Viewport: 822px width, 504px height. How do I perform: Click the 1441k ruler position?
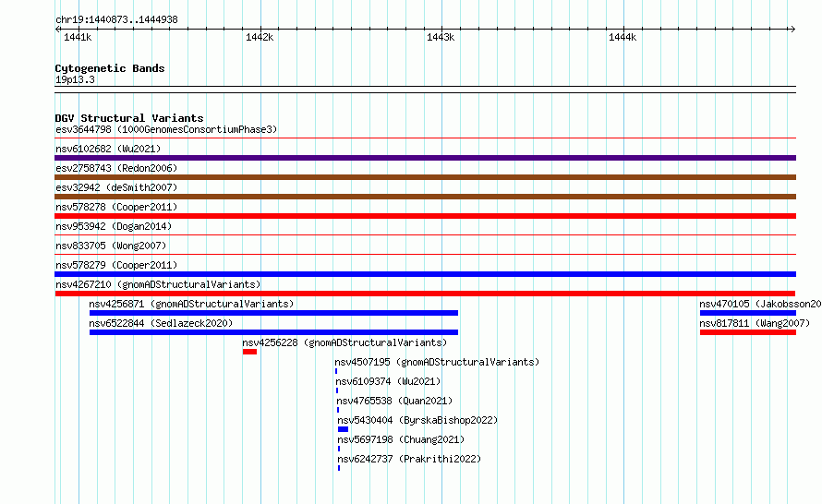click(x=78, y=37)
